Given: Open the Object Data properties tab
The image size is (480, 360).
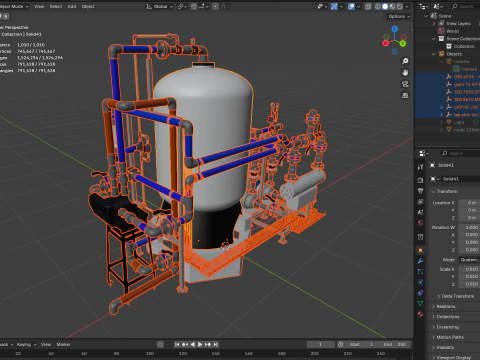Looking at the screenshot, I should (420, 303).
